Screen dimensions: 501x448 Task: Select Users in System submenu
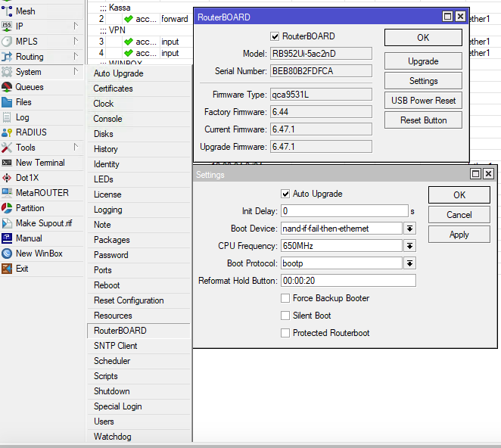point(138,422)
